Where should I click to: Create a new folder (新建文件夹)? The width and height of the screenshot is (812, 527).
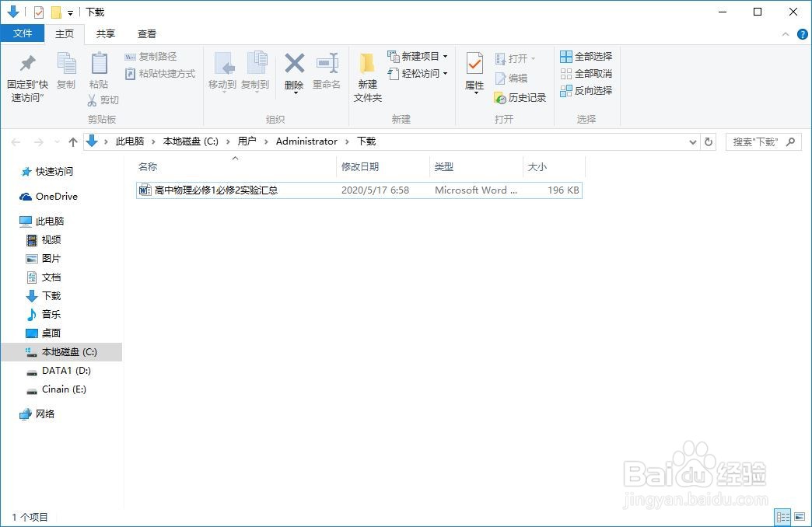[368, 77]
